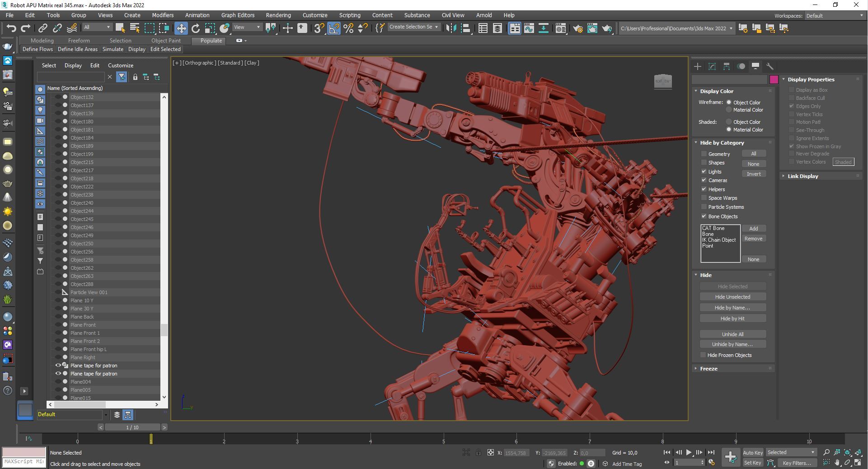
Task: Open the Rendering menu
Action: coord(278,15)
